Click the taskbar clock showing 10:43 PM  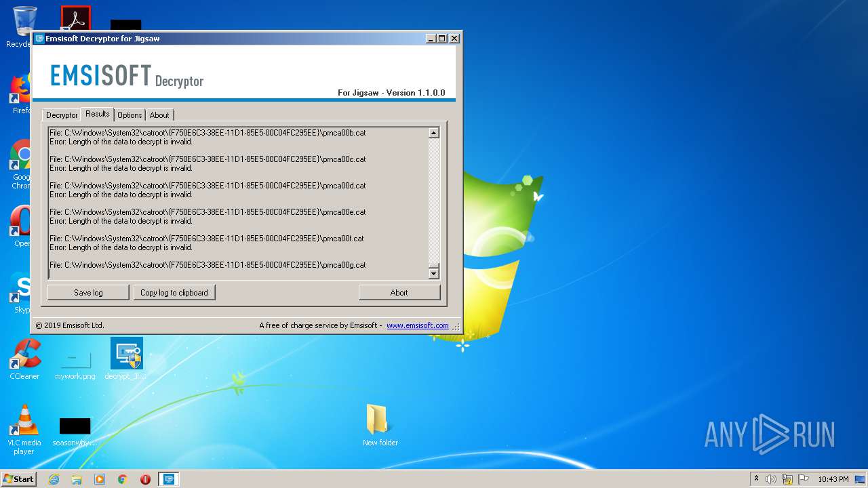pyautogui.click(x=833, y=479)
